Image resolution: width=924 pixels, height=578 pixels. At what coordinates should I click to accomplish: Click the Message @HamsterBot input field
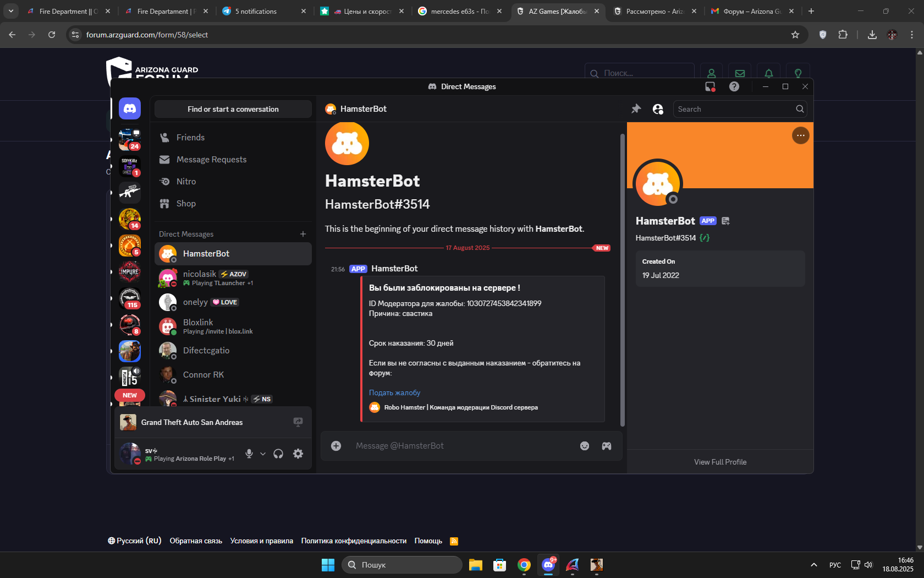tap(462, 446)
